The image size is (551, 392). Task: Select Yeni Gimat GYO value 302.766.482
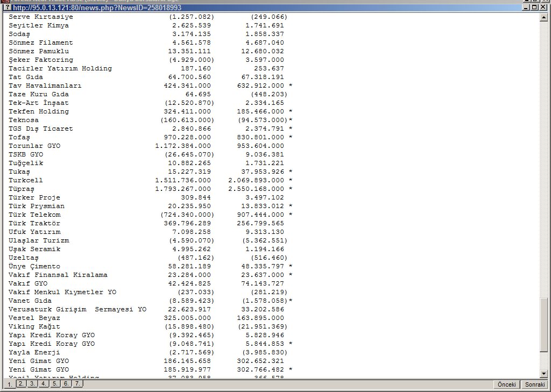point(260,369)
